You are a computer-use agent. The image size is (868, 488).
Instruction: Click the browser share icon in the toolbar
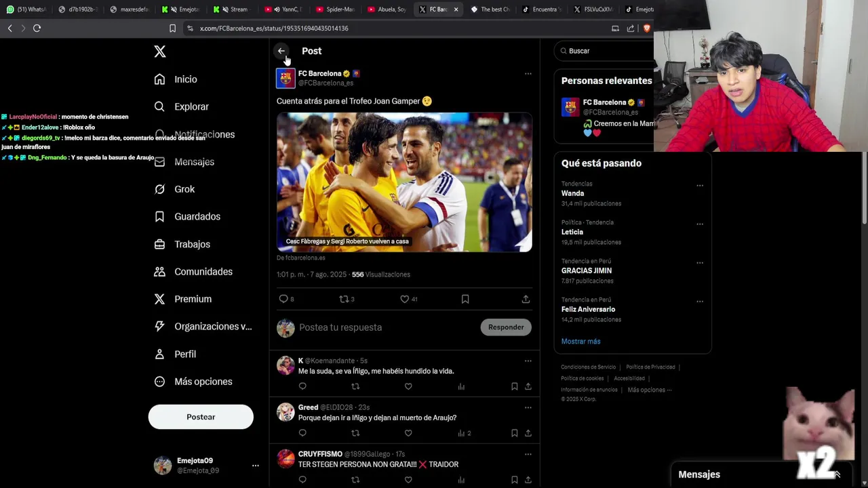(x=631, y=28)
